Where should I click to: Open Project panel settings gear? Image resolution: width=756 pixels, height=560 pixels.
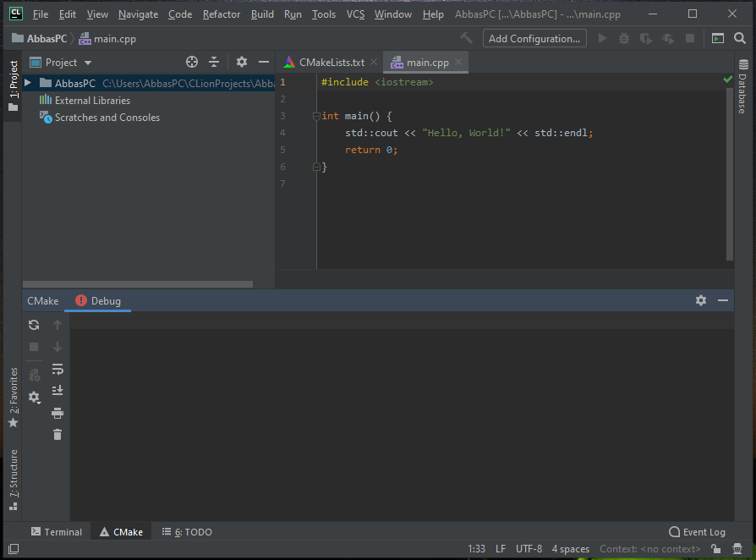[242, 62]
